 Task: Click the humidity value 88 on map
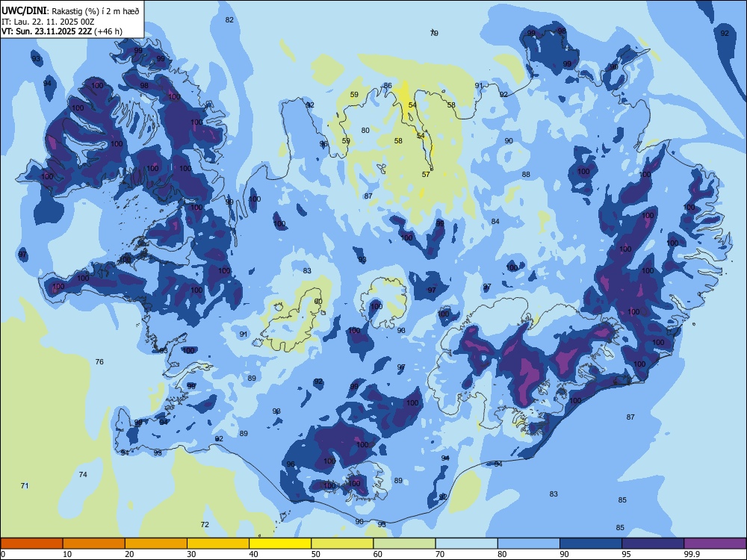coord(526,174)
